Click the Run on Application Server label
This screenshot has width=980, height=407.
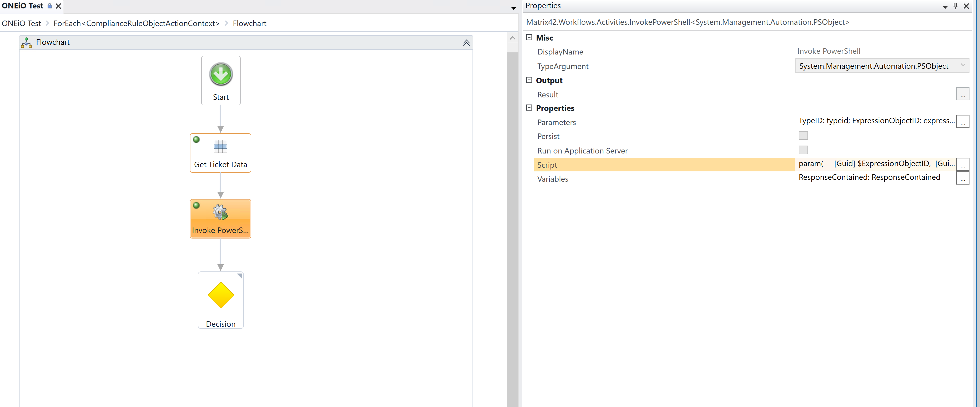click(582, 151)
